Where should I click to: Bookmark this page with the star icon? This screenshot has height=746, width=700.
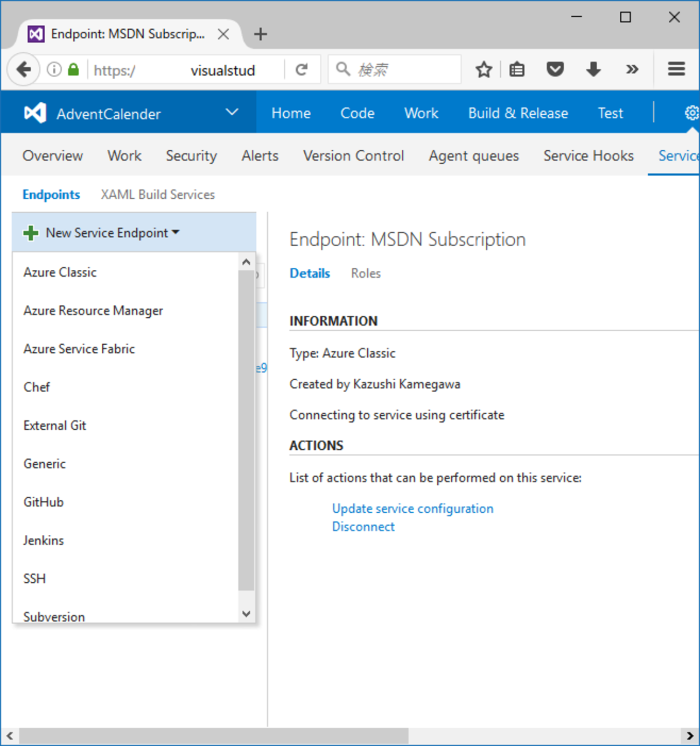484,69
